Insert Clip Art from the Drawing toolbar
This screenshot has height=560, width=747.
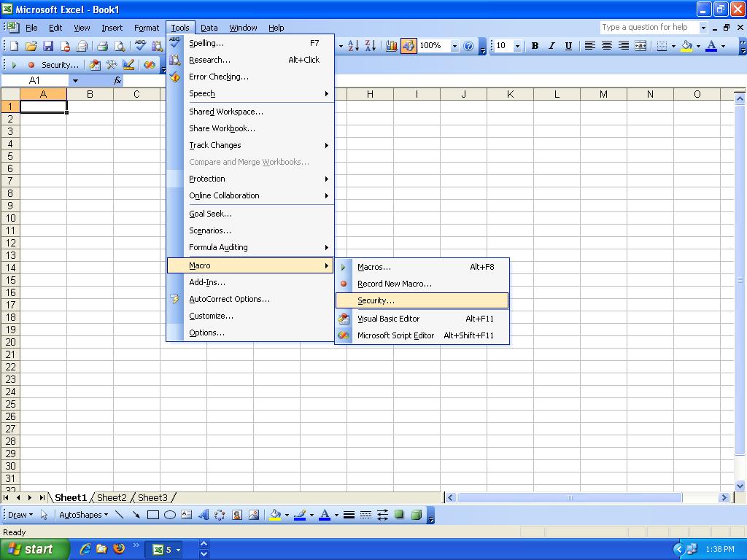(237, 515)
